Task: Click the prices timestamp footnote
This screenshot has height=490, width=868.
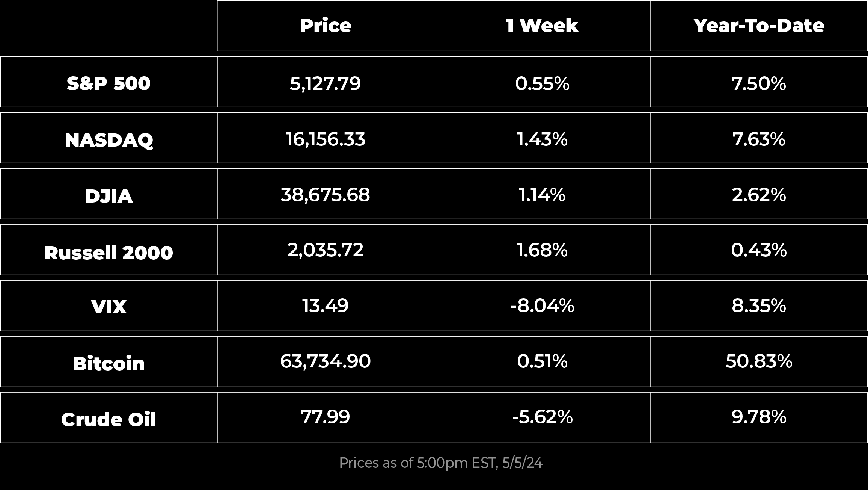Action: (x=441, y=463)
